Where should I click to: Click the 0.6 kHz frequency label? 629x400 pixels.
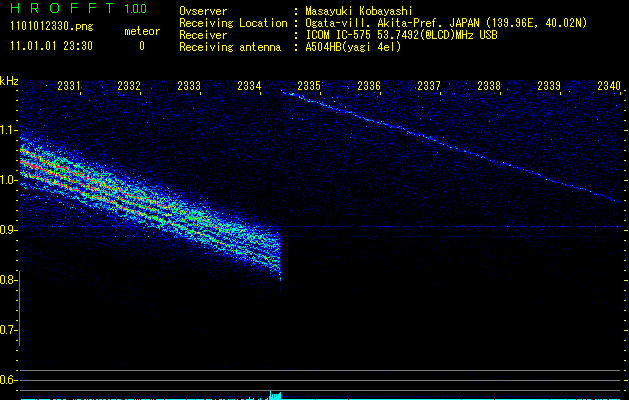(9, 380)
